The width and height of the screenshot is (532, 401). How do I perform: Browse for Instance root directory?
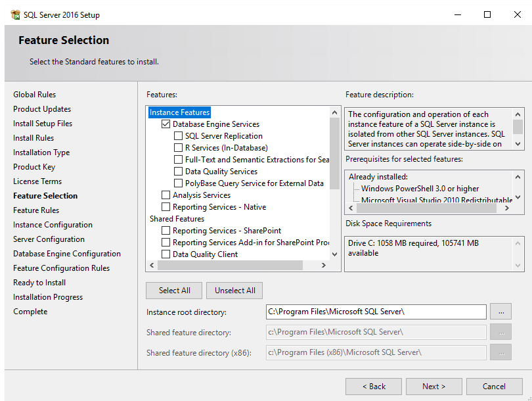click(500, 312)
